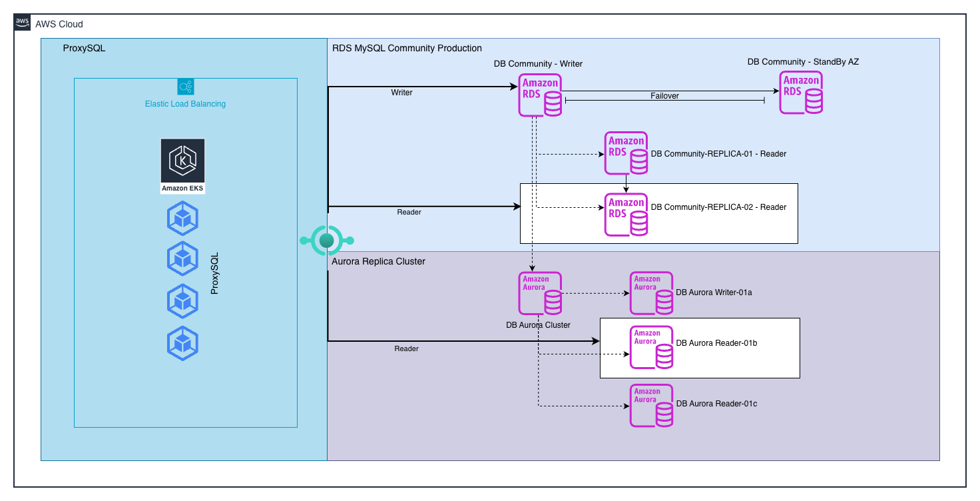
Task: Select the "DB Aurora Reader-01c" label
Action: (716, 404)
